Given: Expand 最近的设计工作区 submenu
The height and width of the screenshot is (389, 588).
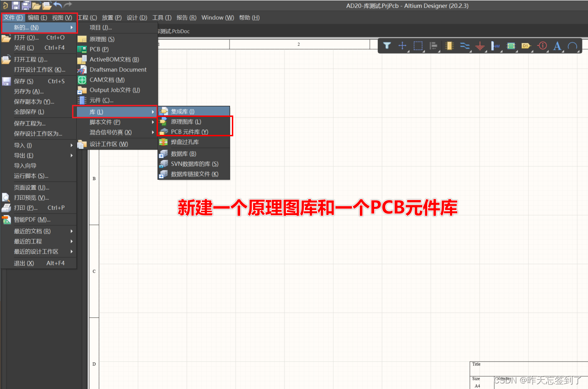Looking at the screenshot, I should (39, 251).
